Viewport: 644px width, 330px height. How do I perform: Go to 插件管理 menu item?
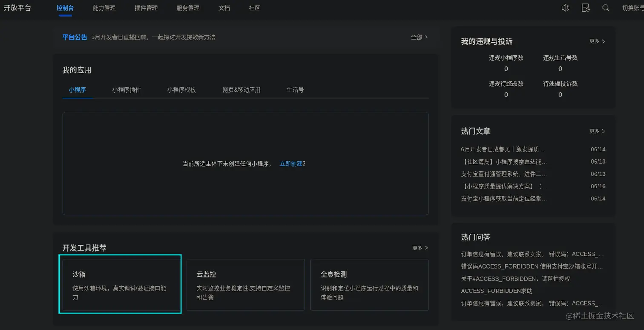[x=146, y=8]
